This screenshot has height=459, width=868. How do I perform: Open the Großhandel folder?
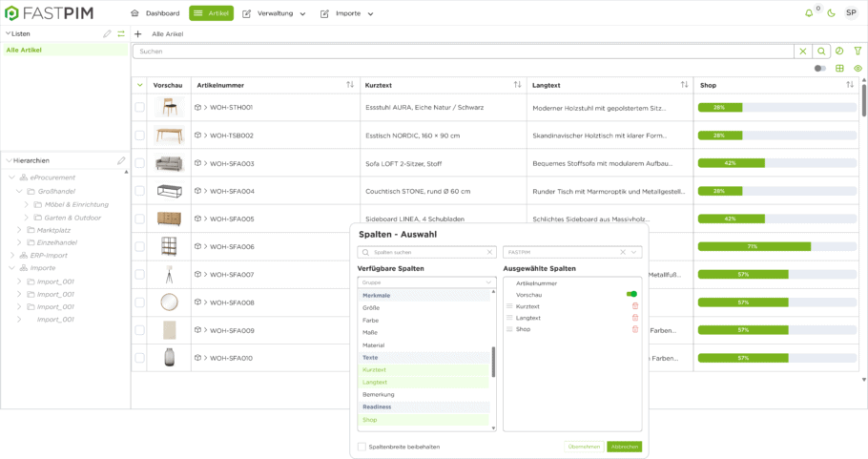56,191
